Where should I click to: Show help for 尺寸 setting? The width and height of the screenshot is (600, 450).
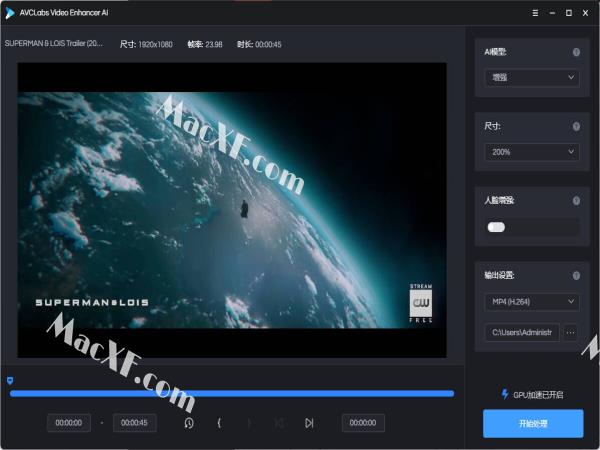pyautogui.click(x=576, y=126)
